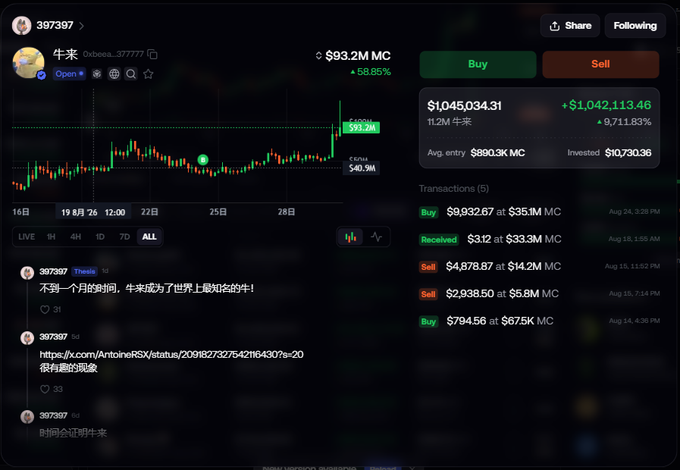Click the +$1,042,113.46 profit figure
The width and height of the screenshot is (680, 470).
[606, 105]
